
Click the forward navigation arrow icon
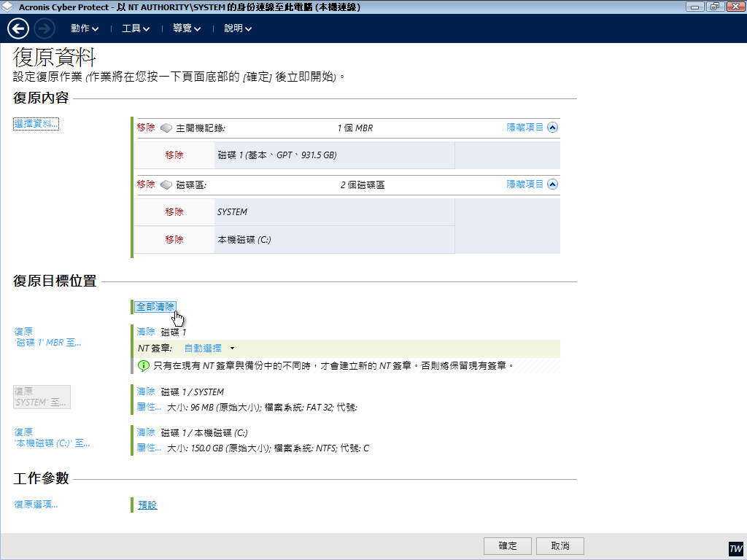point(44,28)
